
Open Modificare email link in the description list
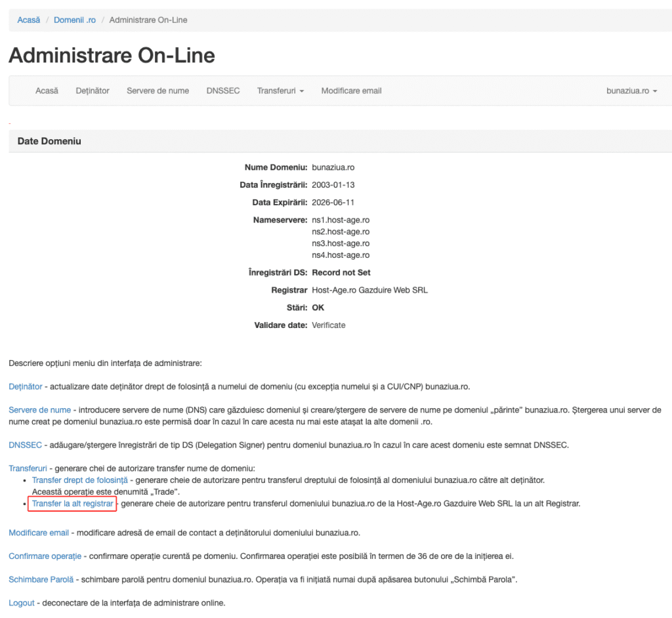(x=39, y=532)
